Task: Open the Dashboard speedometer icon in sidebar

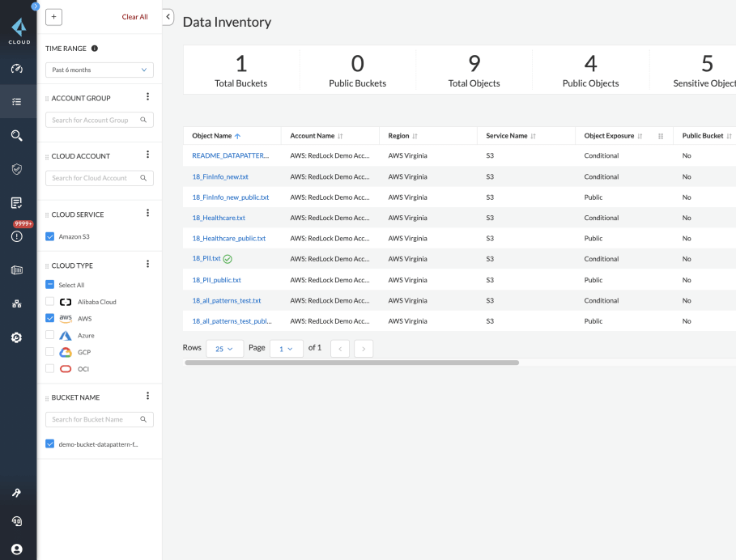Action: click(x=17, y=69)
